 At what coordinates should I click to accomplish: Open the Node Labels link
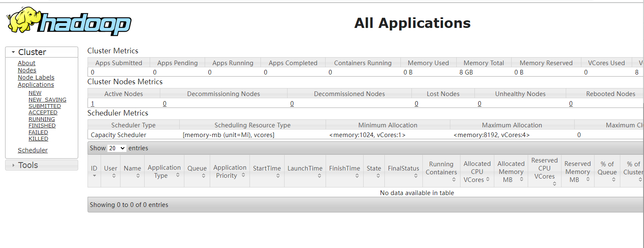click(36, 77)
